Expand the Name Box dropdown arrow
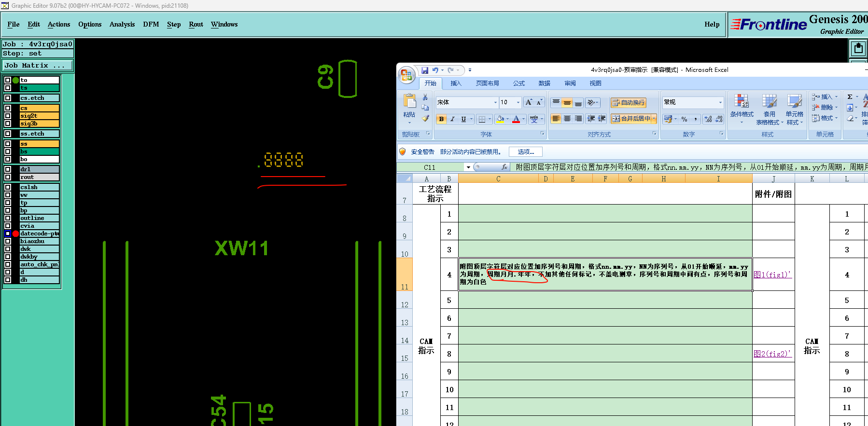 point(468,167)
